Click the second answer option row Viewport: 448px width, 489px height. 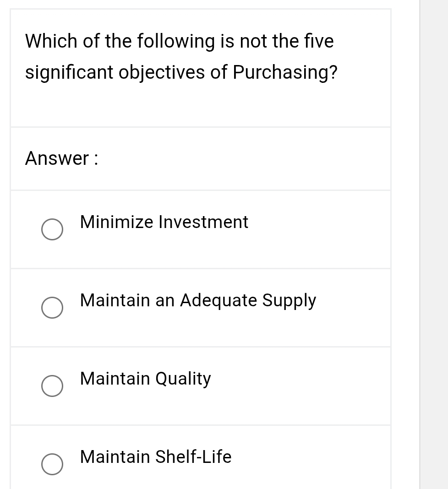(x=200, y=307)
